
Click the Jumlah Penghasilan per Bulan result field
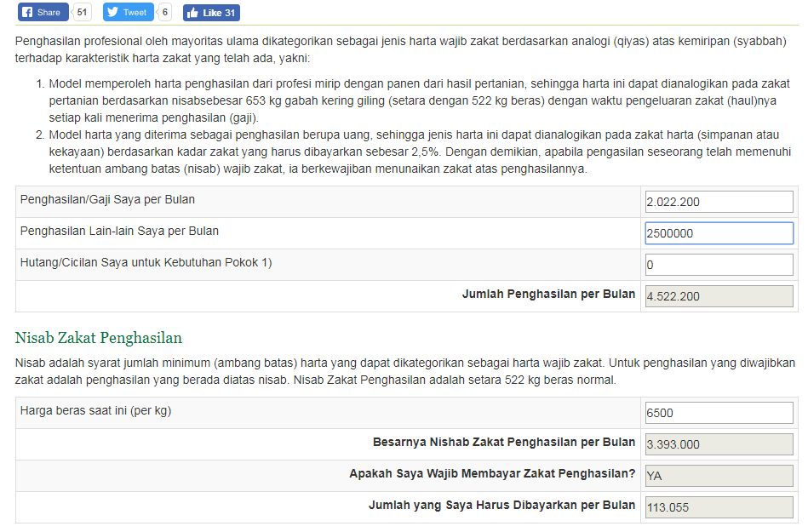pyautogui.click(x=719, y=296)
